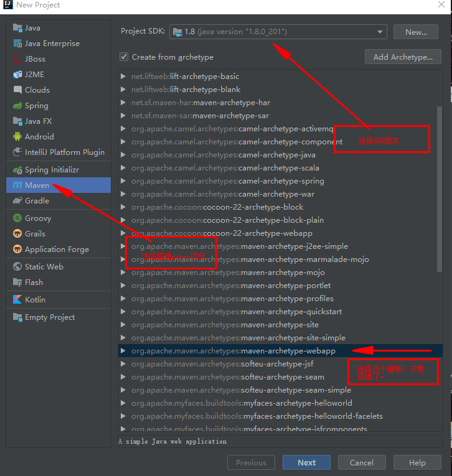Click the Next button

click(306, 462)
